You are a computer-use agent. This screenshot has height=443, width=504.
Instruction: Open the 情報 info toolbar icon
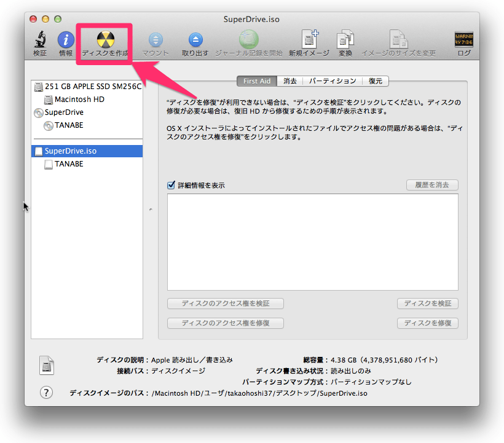66,40
